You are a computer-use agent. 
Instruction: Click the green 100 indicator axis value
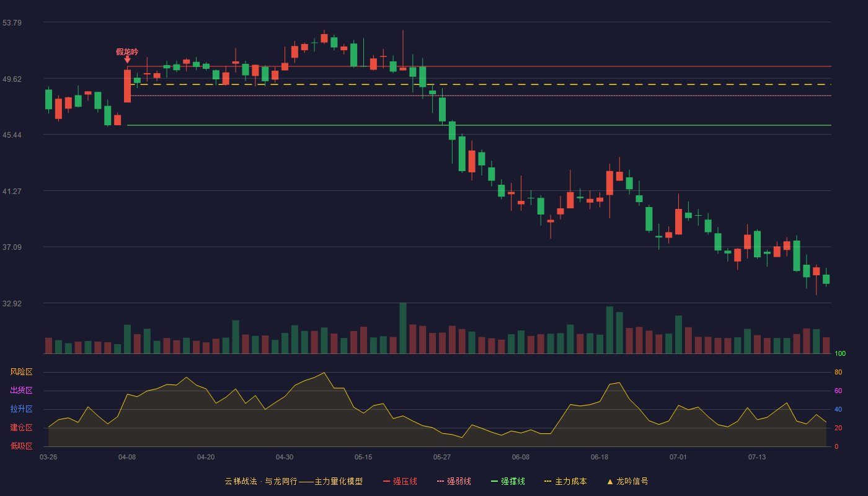coord(840,354)
